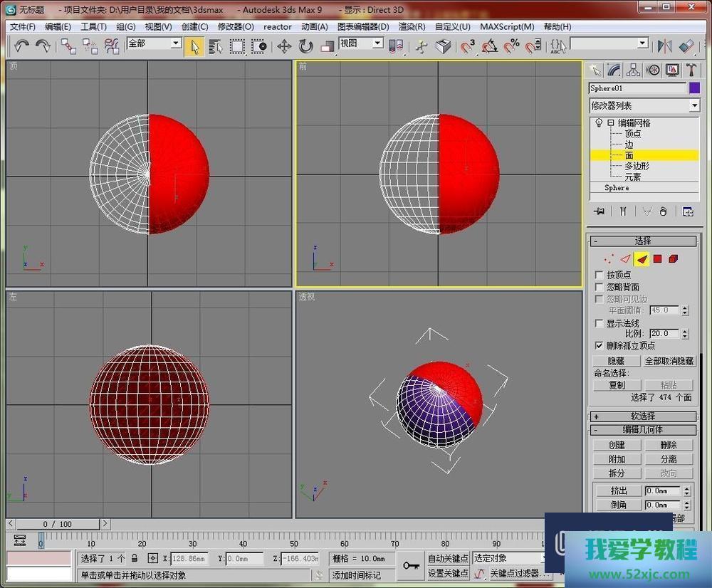Collapse the 编辑网格 modifier tree
The image size is (712, 588).
(x=611, y=123)
